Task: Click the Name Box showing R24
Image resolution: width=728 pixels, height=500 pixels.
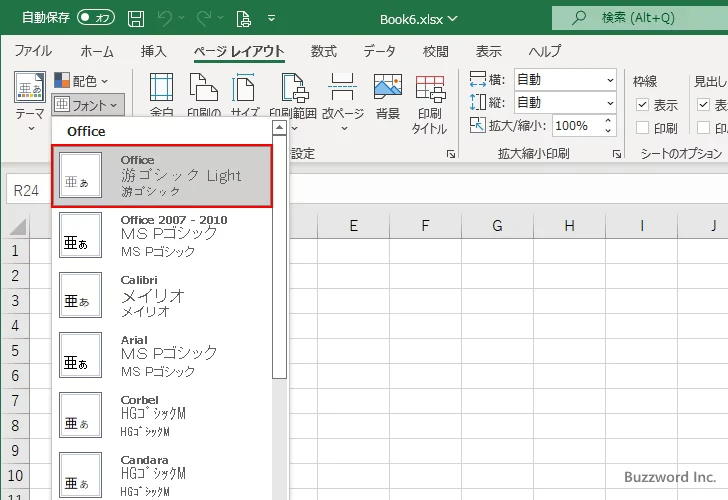Action: pos(27,190)
